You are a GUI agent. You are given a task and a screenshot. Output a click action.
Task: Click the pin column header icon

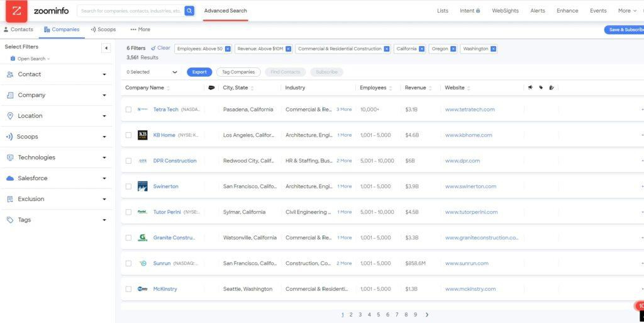[531, 88]
